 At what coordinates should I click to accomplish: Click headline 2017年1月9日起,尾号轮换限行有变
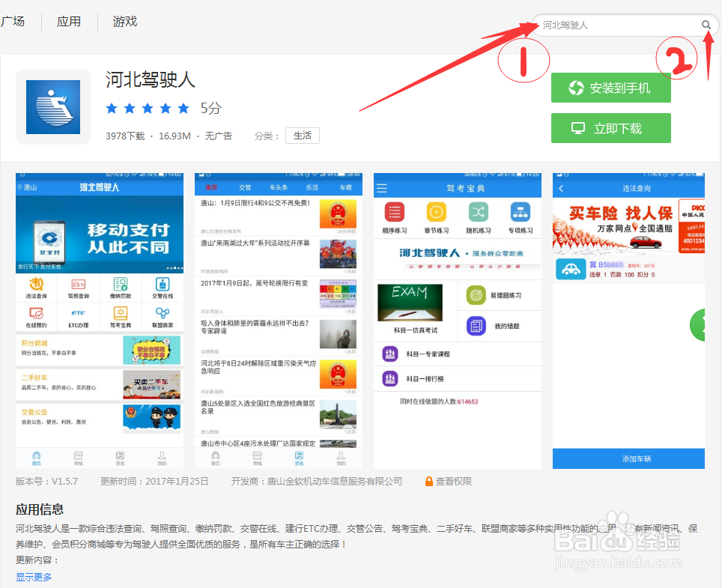(254, 283)
